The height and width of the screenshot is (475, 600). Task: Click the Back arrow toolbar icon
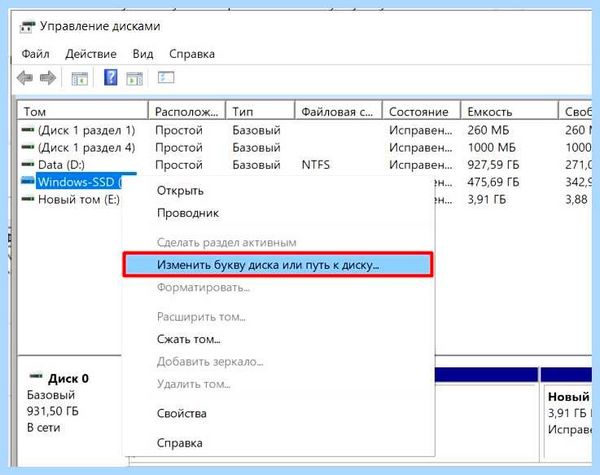coord(25,78)
